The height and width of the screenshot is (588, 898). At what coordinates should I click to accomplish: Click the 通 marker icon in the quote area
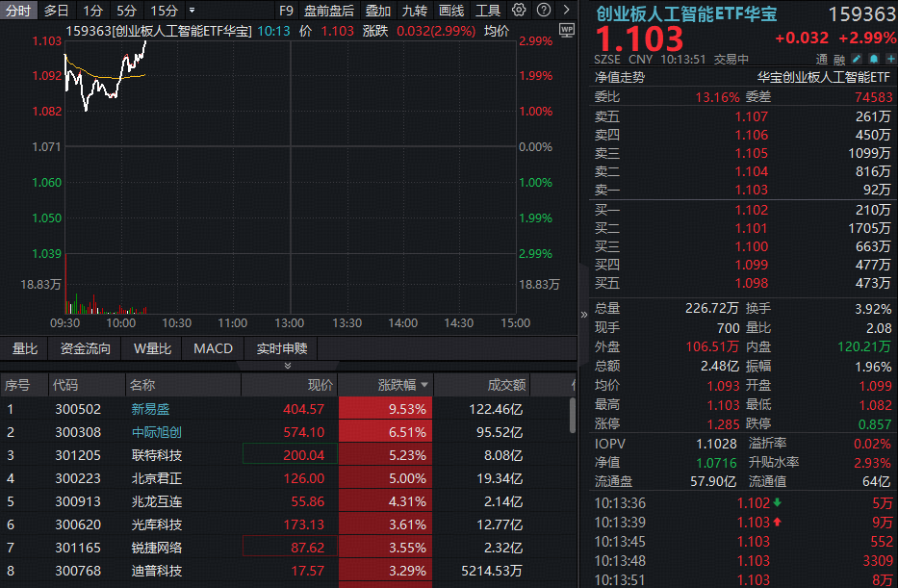[822, 59]
